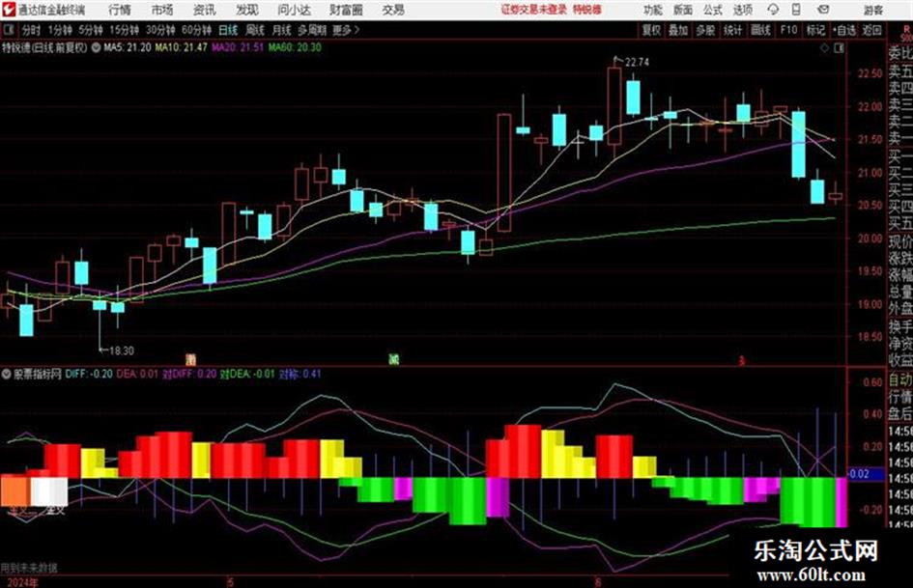Switch to the 月线 period tab
This screenshot has width=913, height=588.
point(282,30)
